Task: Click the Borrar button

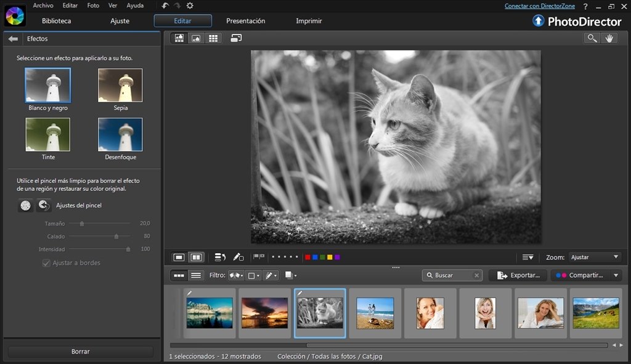Action: tap(81, 352)
